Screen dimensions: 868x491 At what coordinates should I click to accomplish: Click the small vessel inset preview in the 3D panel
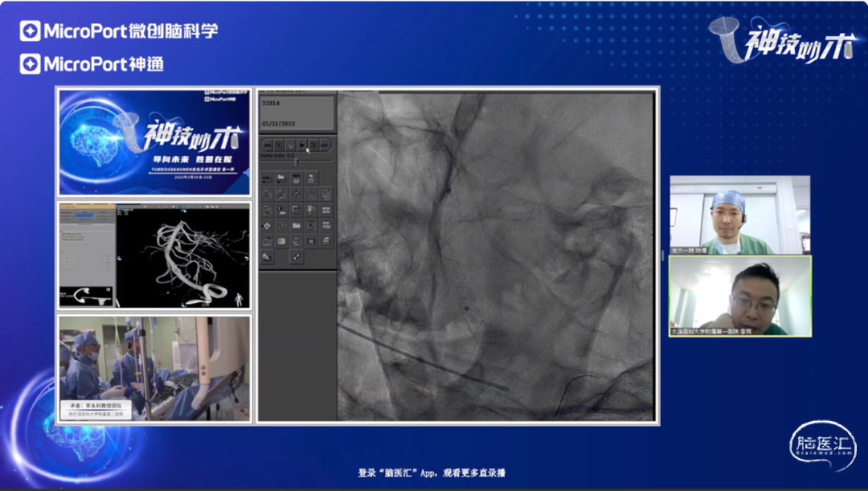[x=86, y=297]
